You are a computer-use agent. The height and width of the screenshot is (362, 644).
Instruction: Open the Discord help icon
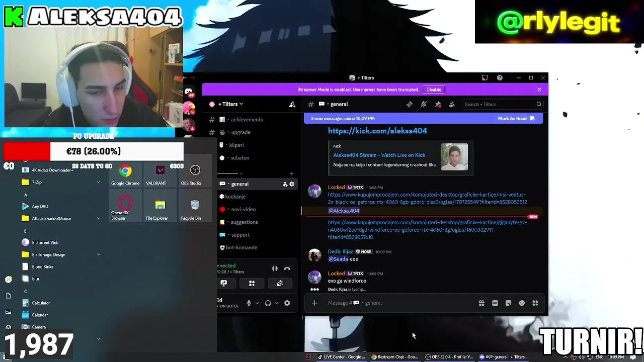click(500, 78)
